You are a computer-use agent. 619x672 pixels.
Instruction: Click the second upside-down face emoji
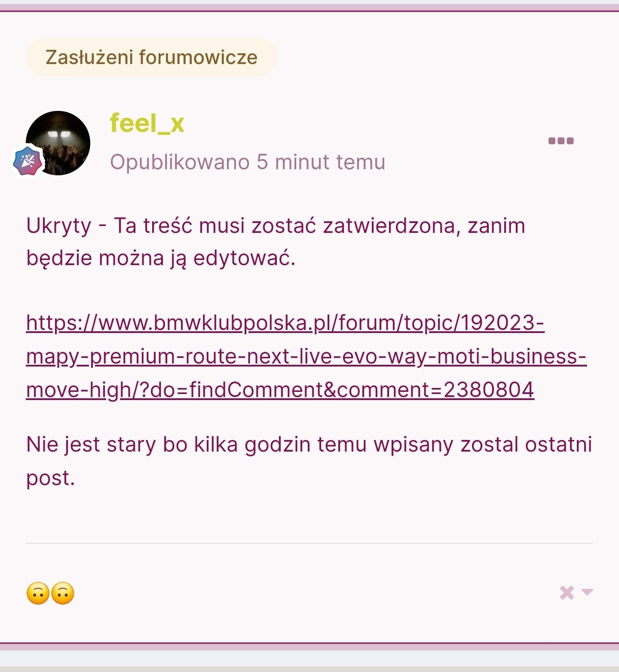click(x=63, y=593)
